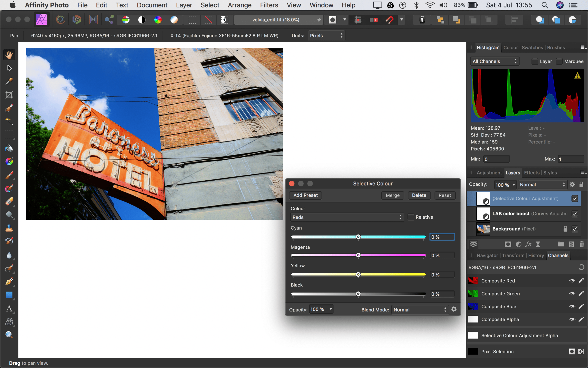Click the Add Preset button
The width and height of the screenshot is (588, 368).
[305, 195]
